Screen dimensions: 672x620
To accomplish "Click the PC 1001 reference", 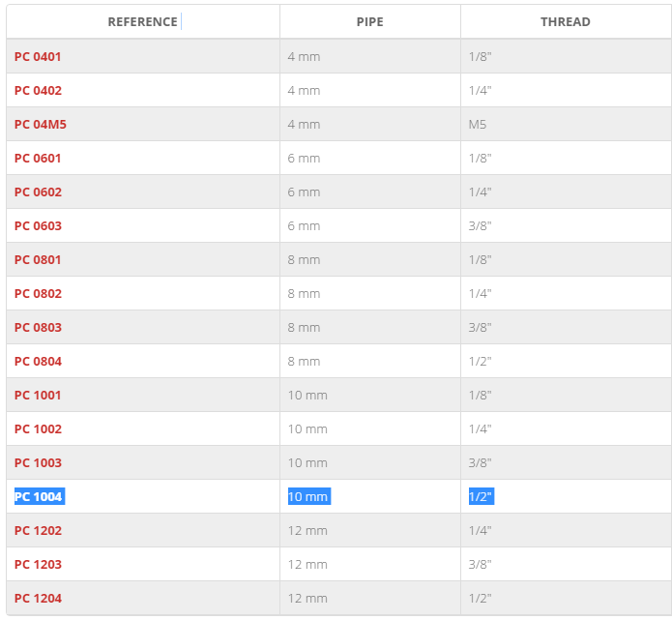I will point(38,396).
